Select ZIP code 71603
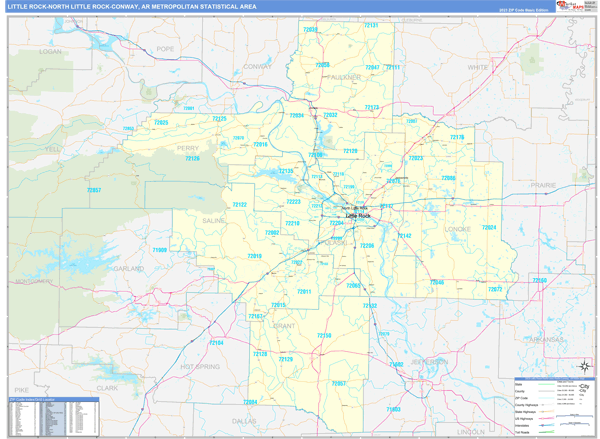 tap(393, 409)
